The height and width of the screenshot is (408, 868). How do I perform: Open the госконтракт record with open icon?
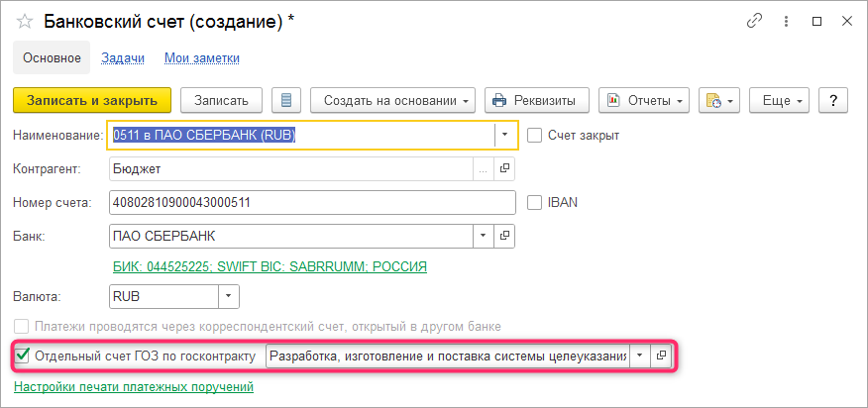tap(662, 355)
